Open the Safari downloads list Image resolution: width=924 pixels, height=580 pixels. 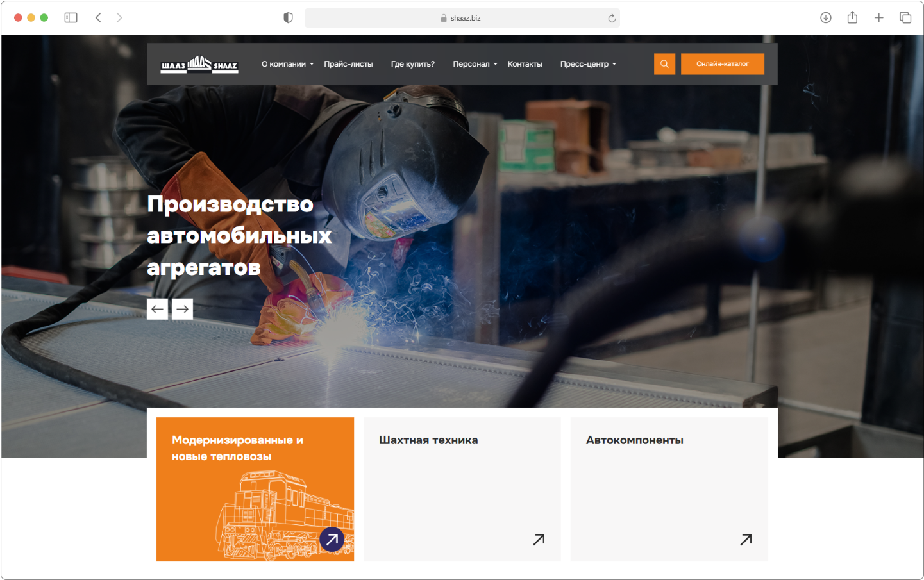pos(826,18)
